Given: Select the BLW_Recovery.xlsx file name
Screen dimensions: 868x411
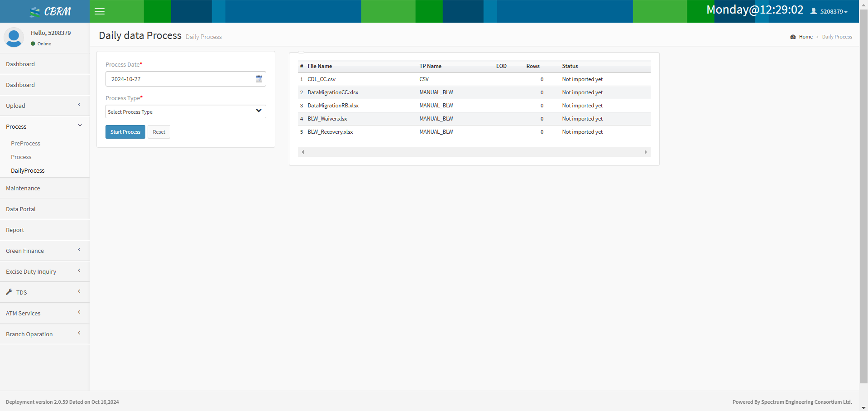Looking at the screenshot, I should [330, 132].
